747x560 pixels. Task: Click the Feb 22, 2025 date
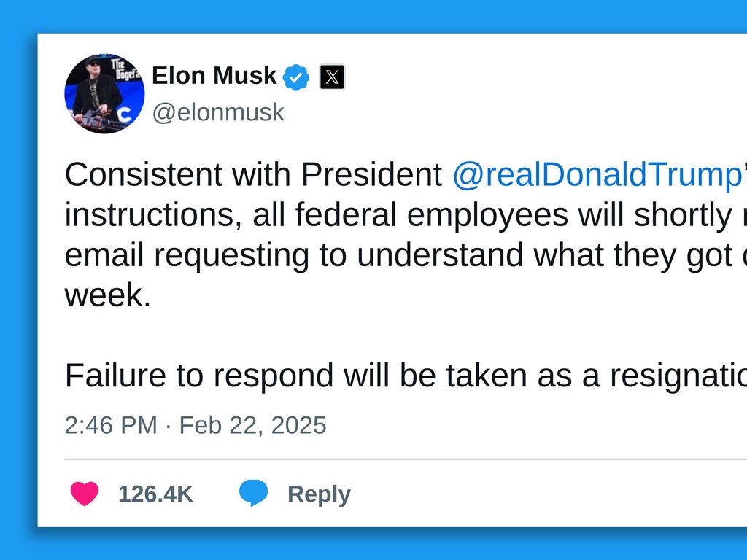[252, 424]
